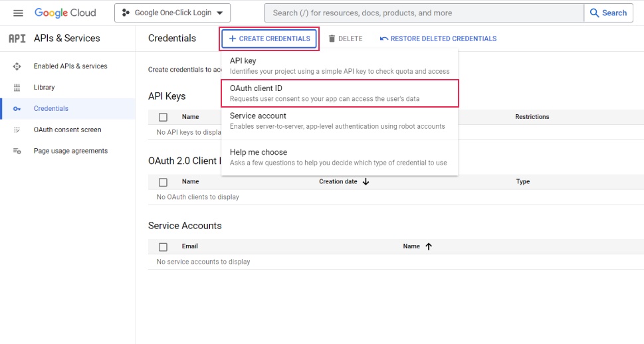The width and height of the screenshot is (644, 344).
Task: Click the DELETE button
Action: tap(346, 39)
